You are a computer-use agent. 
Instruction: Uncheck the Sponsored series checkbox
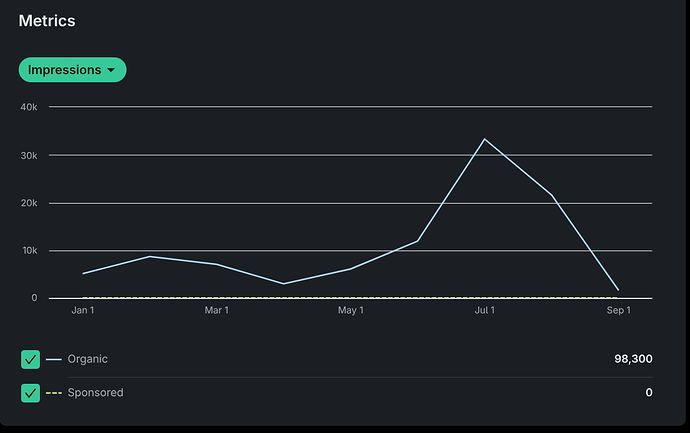[30, 393]
